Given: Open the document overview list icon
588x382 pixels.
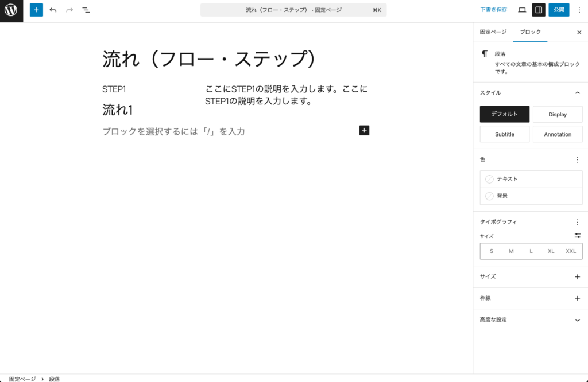Looking at the screenshot, I should [x=86, y=10].
